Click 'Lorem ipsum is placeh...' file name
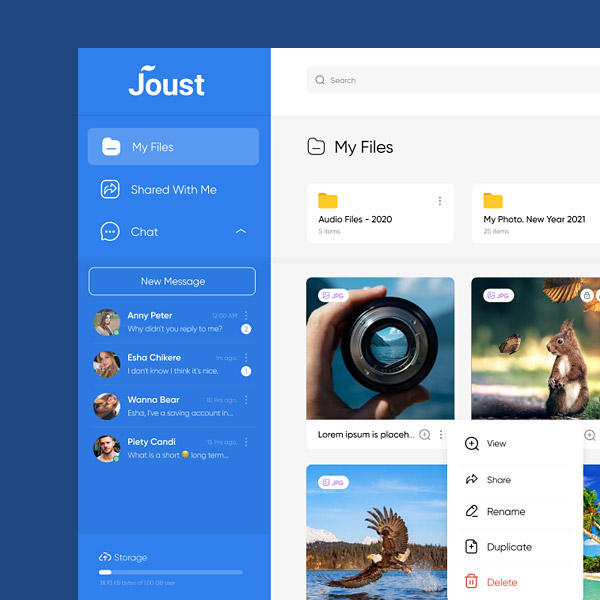 [366, 435]
